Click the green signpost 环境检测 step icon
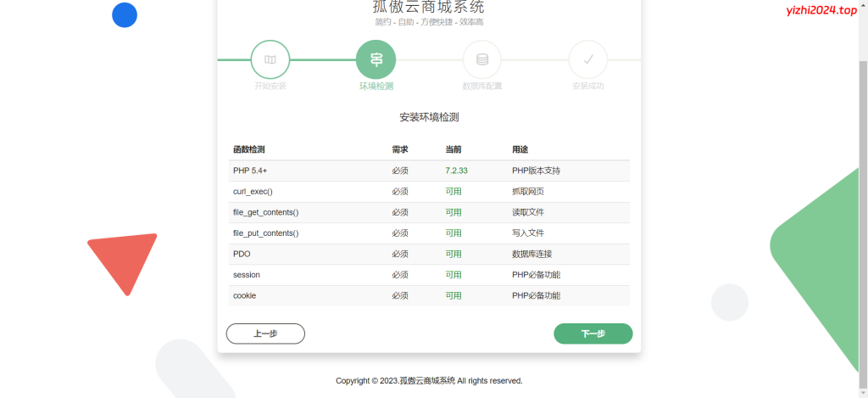Viewport: 868px width, 398px height. click(x=376, y=59)
